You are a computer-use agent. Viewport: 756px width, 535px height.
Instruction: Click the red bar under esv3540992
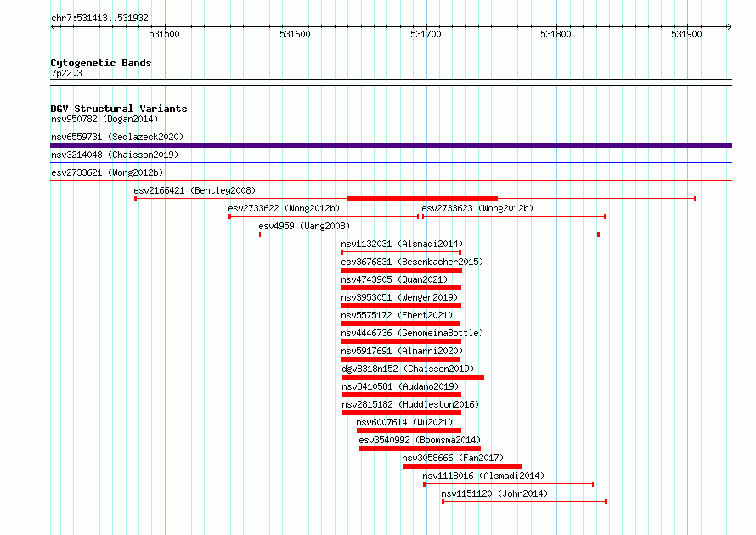(x=420, y=448)
